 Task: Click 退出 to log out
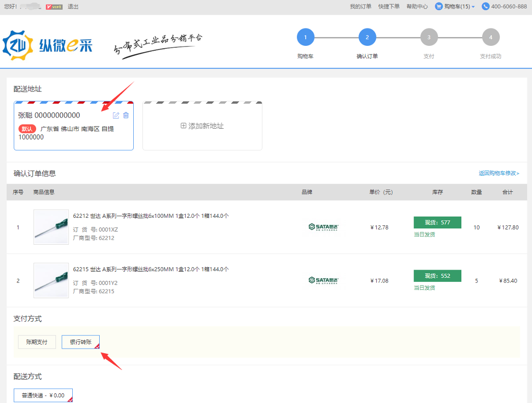click(73, 7)
